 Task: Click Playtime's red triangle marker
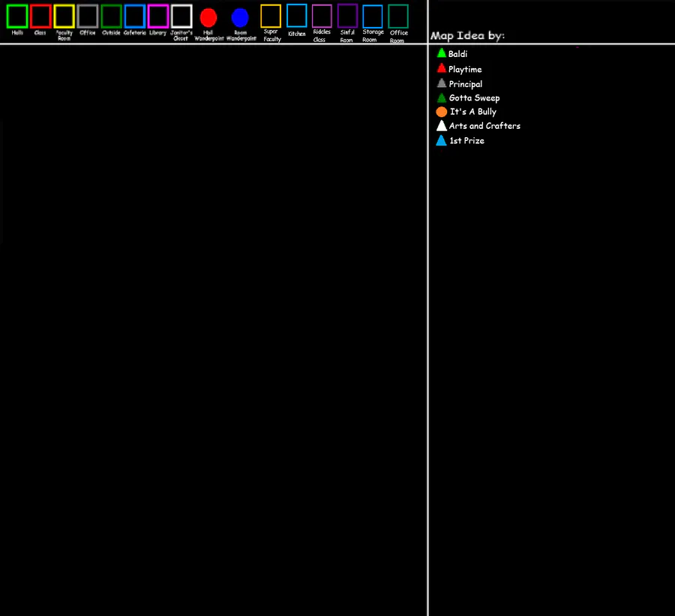(x=441, y=68)
